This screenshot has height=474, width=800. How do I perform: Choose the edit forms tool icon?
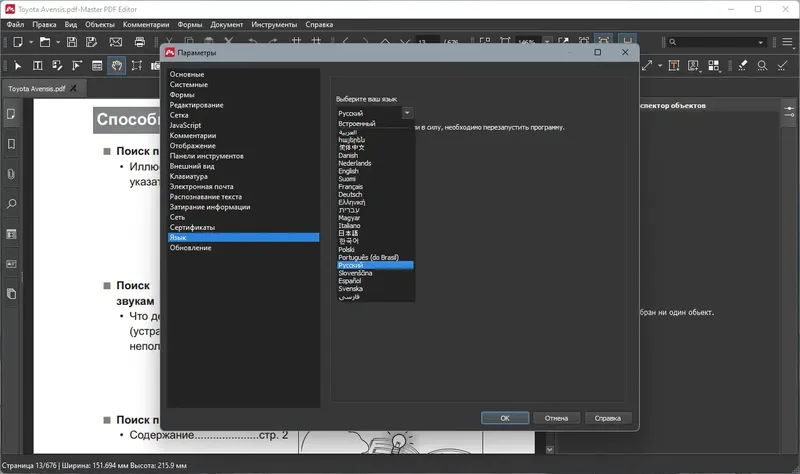coord(97,65)
